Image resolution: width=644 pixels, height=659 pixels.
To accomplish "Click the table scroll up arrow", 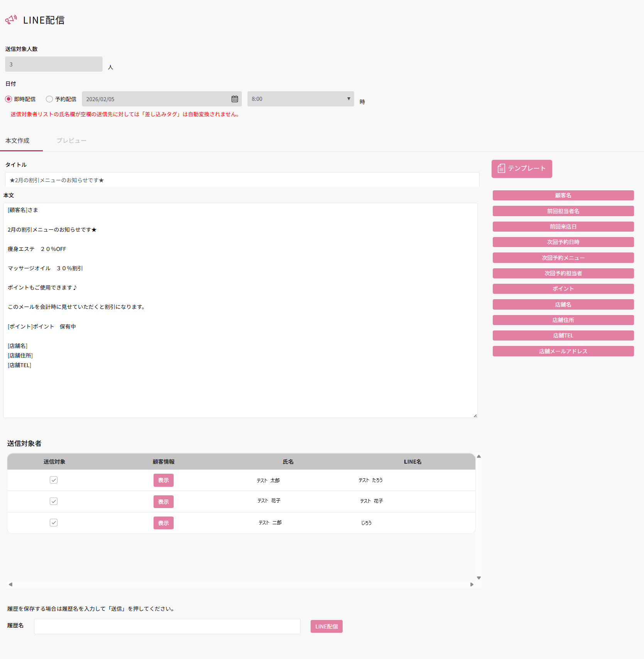I will [x=478, y=456].
